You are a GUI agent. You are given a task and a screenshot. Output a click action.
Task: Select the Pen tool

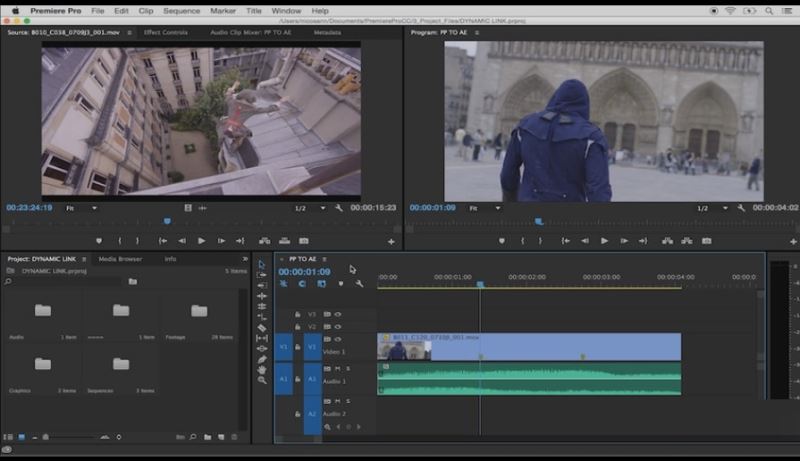(x=262, y=360)
